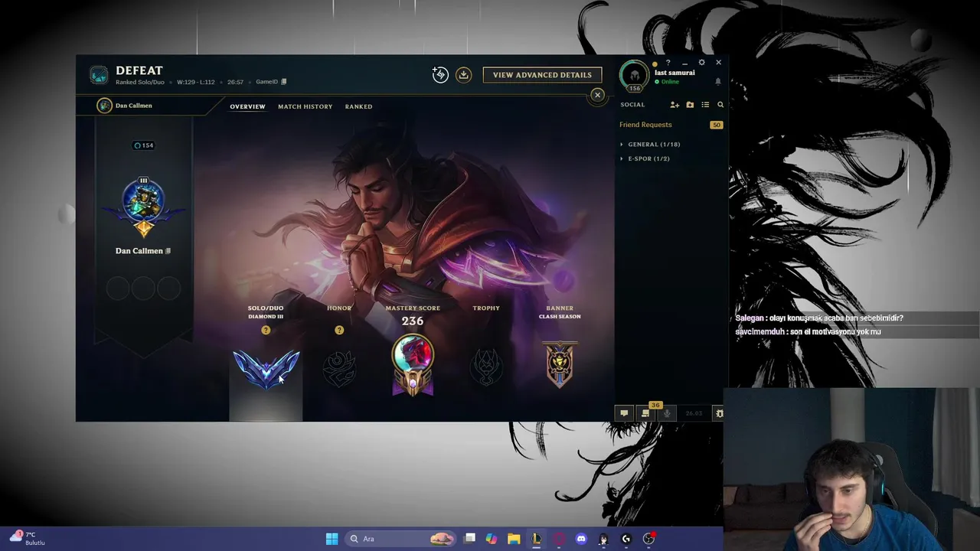Screen dimensions: 980x551
Task: Search the friends list
Action: point(720,105)
